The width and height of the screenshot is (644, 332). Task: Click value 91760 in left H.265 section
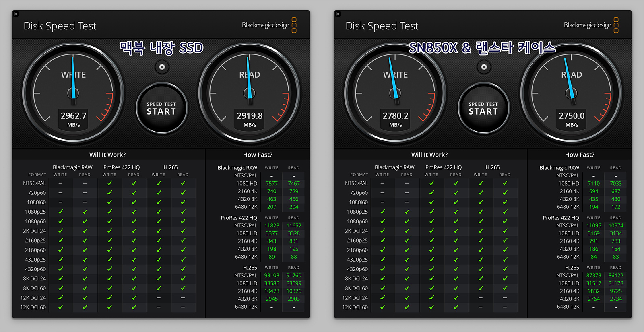click(294, 276)
